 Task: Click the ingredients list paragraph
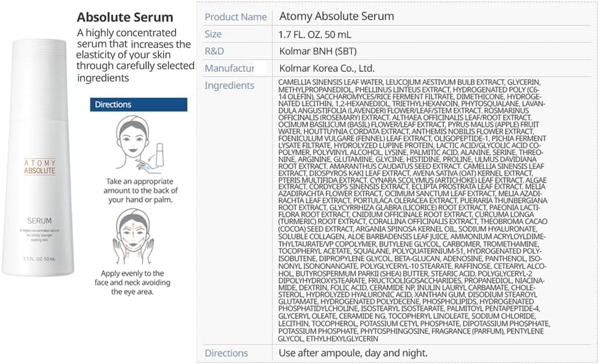[x=414, y=210]
